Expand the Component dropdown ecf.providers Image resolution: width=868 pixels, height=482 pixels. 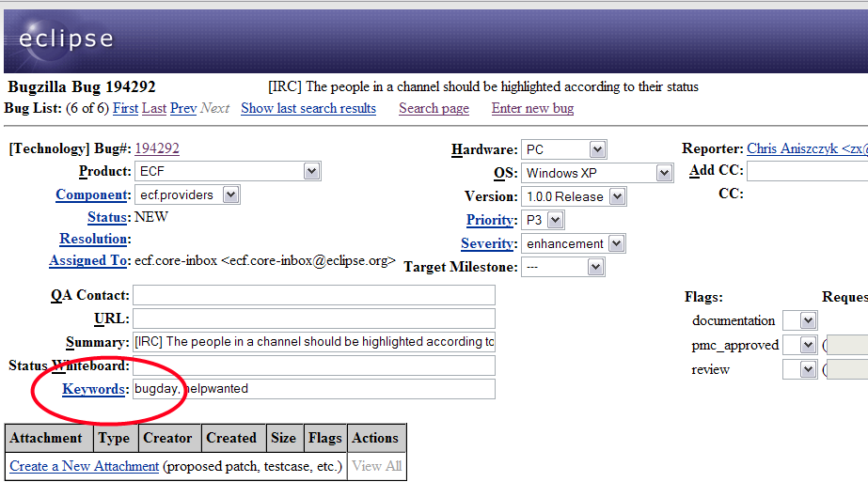[x=187, y=194]
